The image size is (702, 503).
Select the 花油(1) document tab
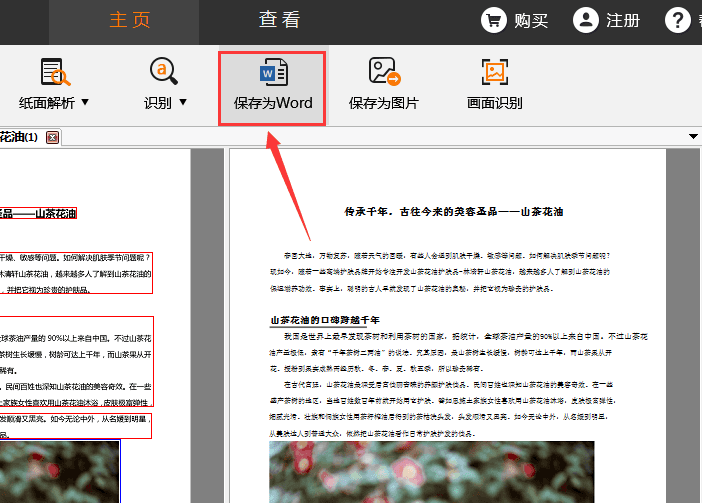[x=19, y=137]
